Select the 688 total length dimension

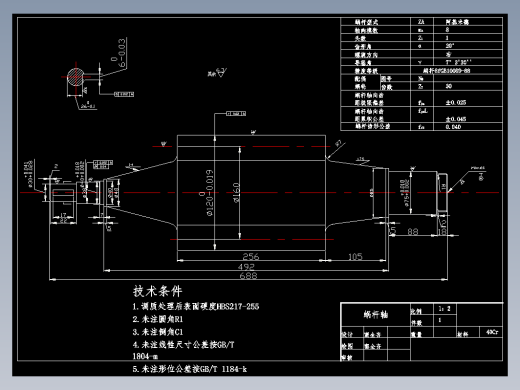pyautogui.click(x=248, y=276)
